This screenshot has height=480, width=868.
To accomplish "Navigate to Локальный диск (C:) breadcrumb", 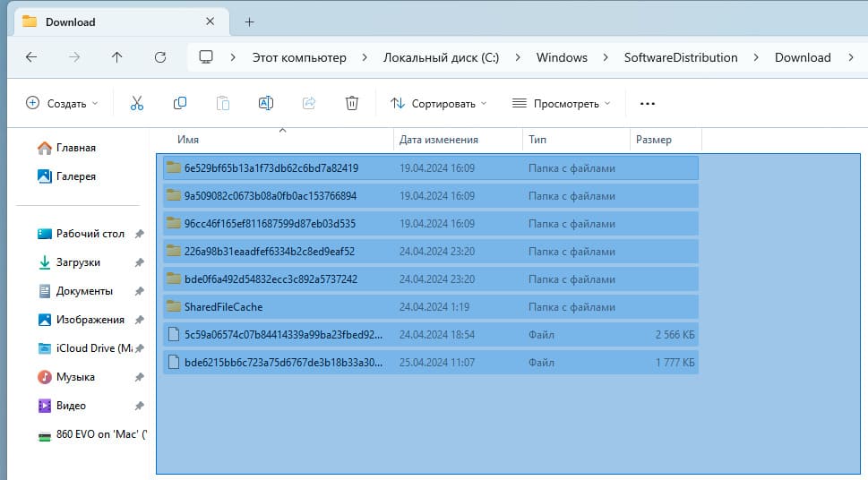I will [442, 57].
